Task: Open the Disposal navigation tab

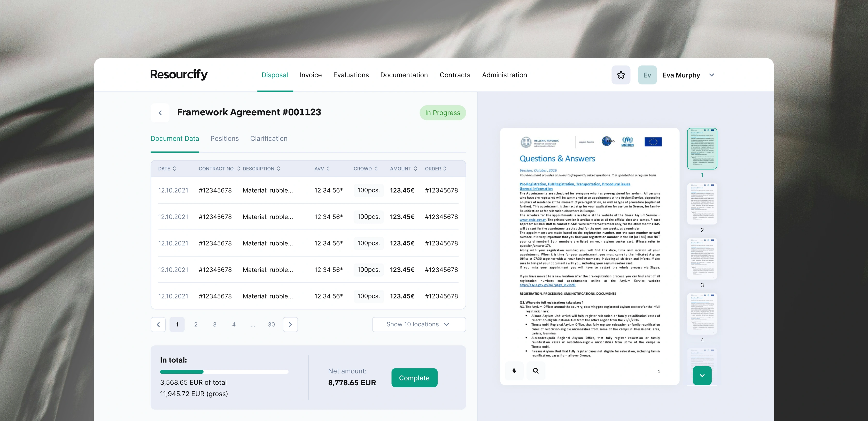Action: 275,75
